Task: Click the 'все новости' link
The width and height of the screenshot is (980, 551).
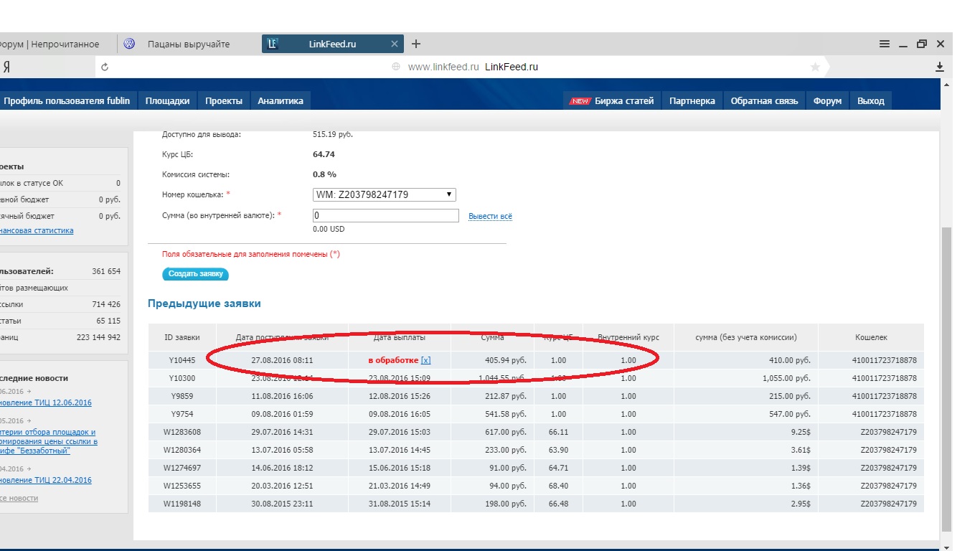Action: (19, 498)
